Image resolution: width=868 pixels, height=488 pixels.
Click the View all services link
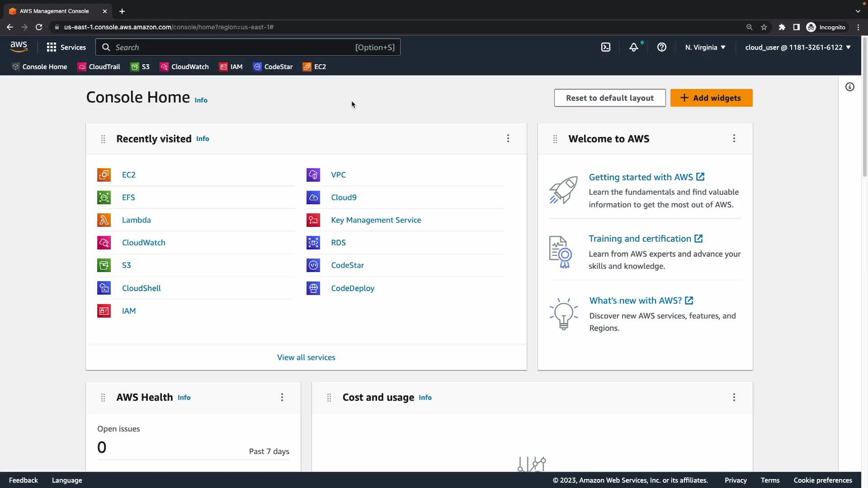306,357
